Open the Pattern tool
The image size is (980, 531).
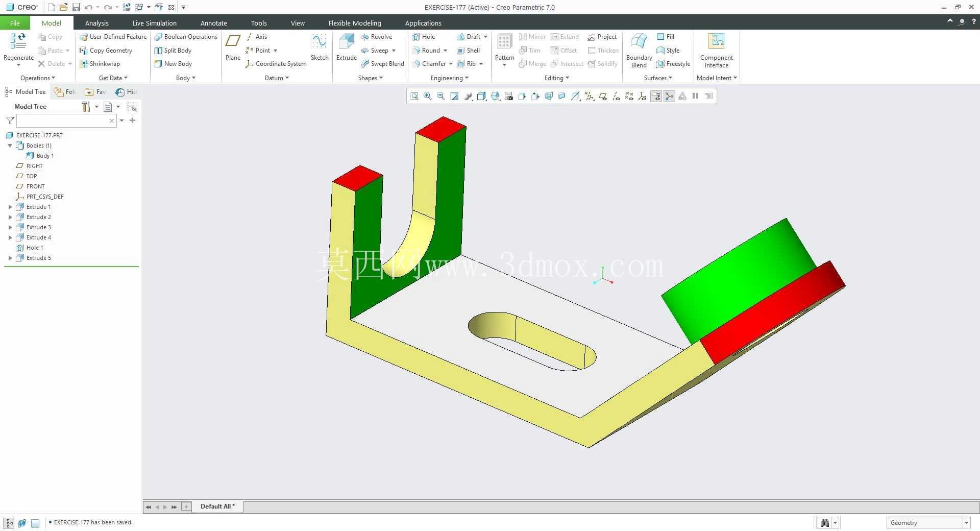pyautogui.click(x=504, y=42)
